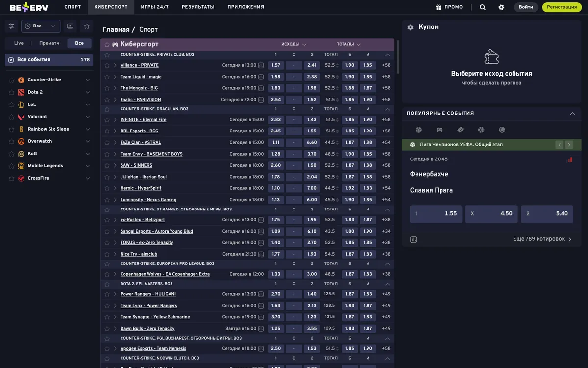Open the time filter dropdown labeled Все

41,26
